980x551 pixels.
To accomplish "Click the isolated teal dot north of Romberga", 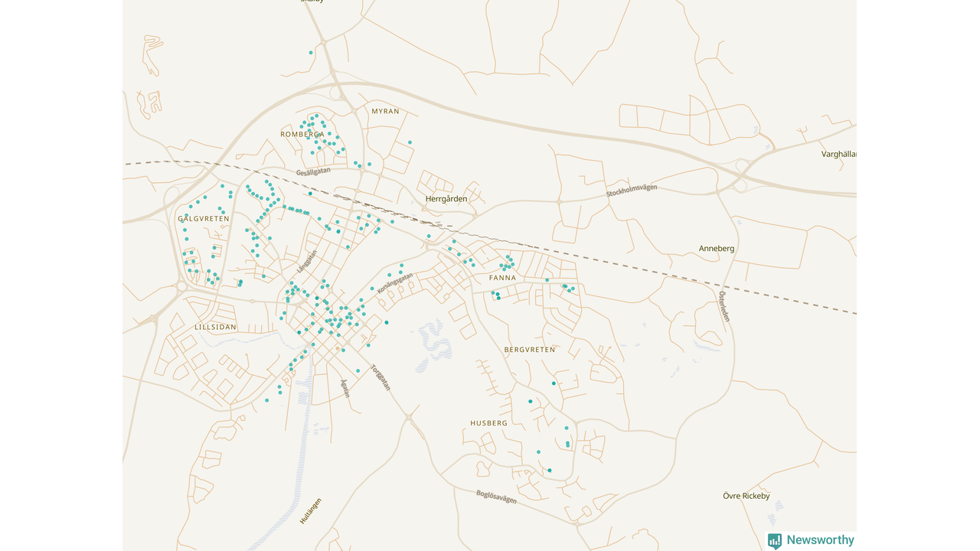I will [x=311, y=53].
